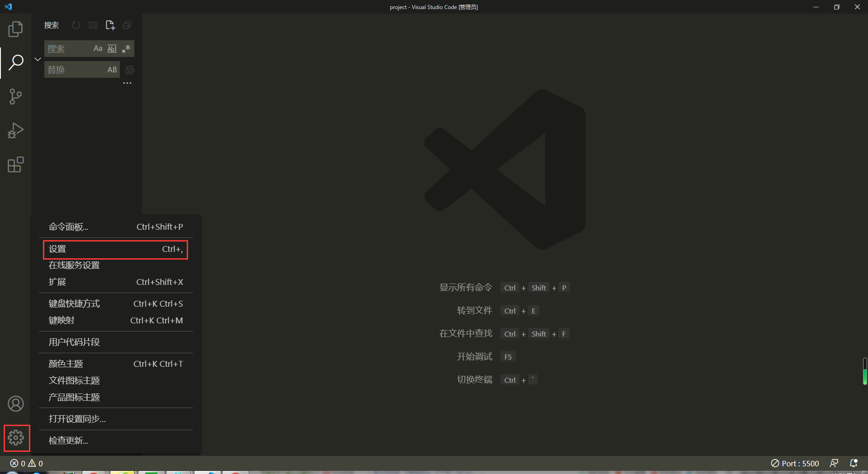Select 颜色主题 menu entry

(x=116, y=364)
